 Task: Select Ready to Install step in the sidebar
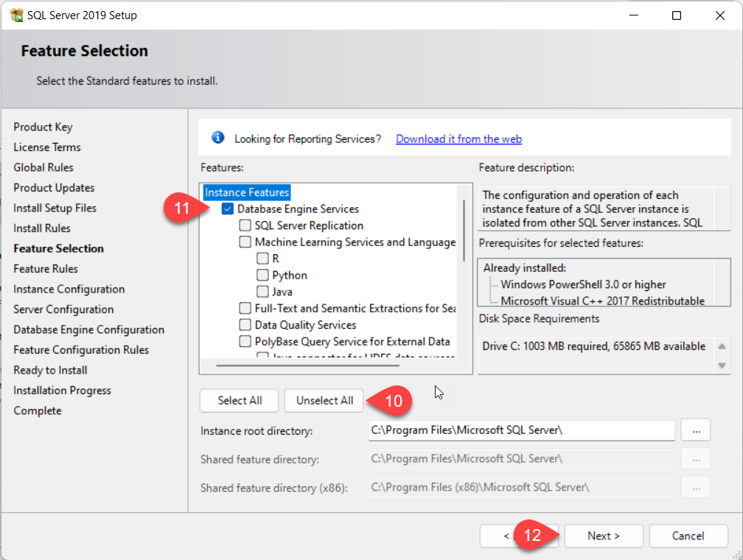[x=50, y=371]
